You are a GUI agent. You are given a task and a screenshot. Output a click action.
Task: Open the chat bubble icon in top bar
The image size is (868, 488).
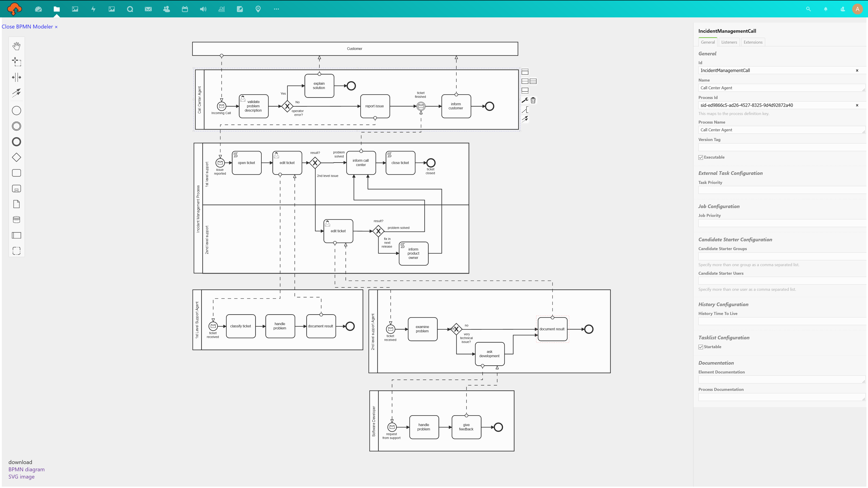(130, 9)
